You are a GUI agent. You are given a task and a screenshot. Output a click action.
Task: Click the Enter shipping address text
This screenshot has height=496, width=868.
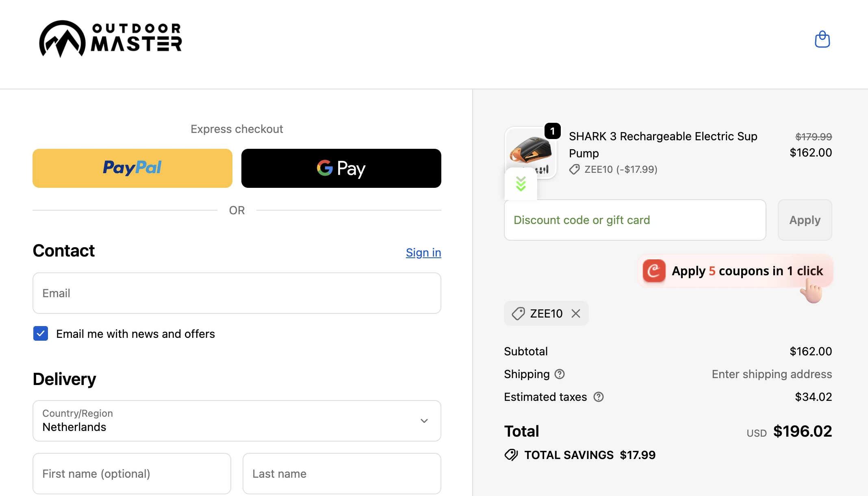point(772,374)
